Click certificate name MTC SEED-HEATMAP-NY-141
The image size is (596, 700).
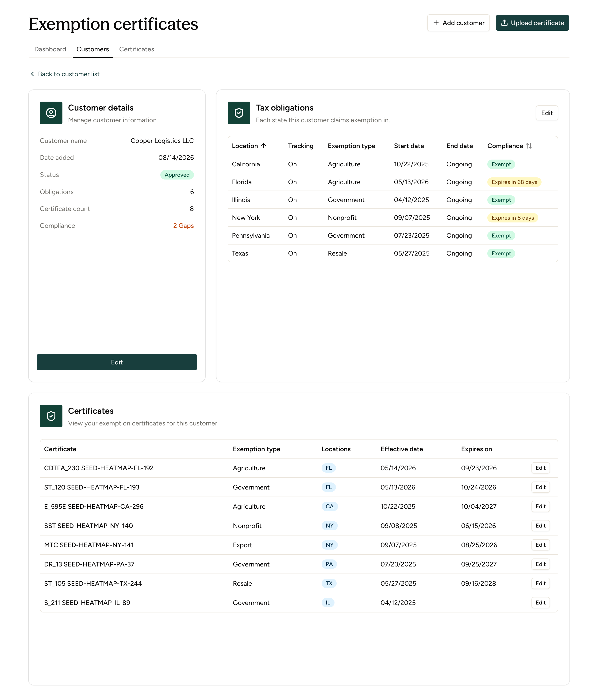(89, 545)
